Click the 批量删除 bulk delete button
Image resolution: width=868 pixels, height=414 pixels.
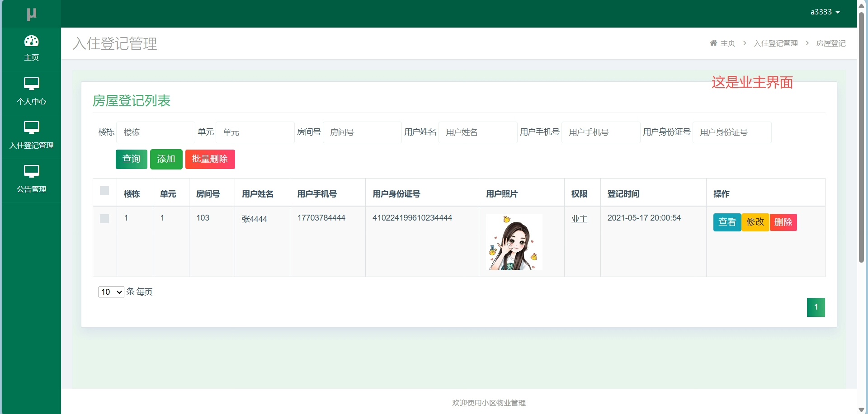(210, 159)
